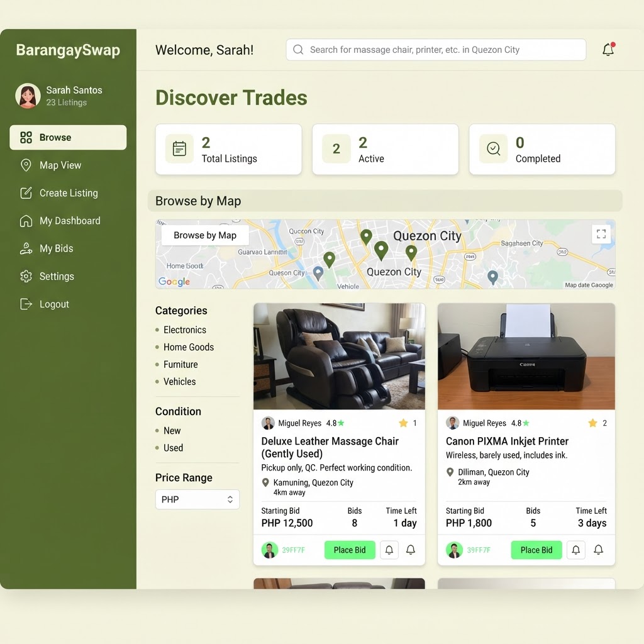Click Miguel Reyes avatar on Canon Printer card
Image resolution: width=644 pixels, height=644 pixels.
coord(453,423)
